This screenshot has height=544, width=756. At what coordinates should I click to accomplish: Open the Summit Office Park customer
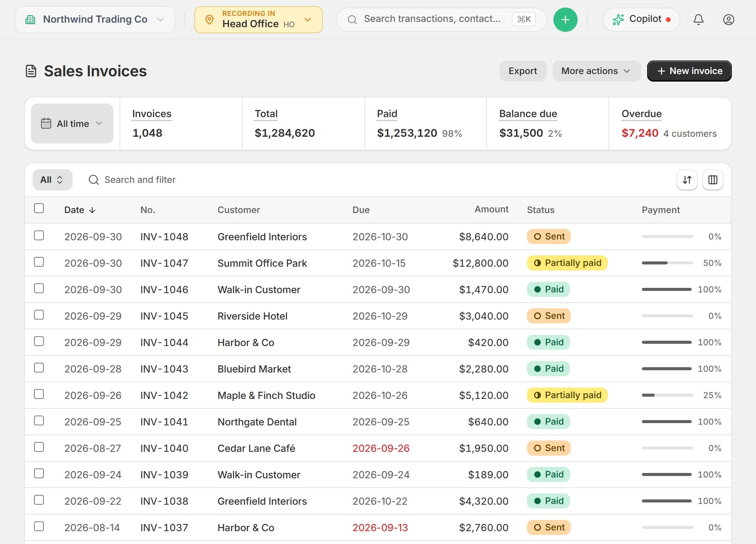(x=262, y=263)
